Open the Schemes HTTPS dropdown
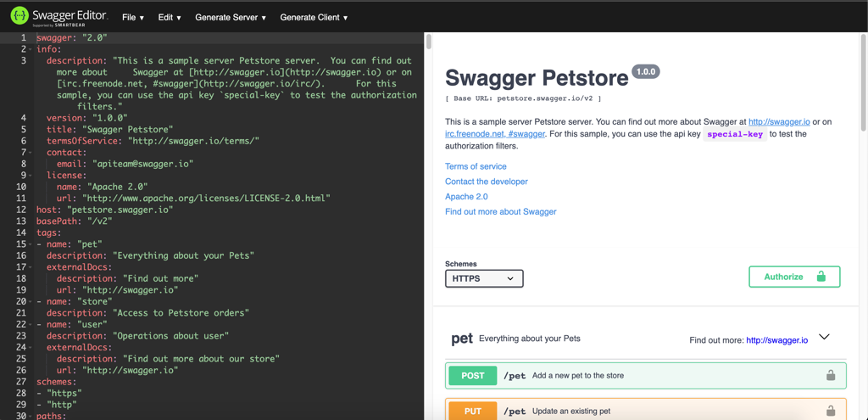Screen dimensions: 868x420 (484, 278)
